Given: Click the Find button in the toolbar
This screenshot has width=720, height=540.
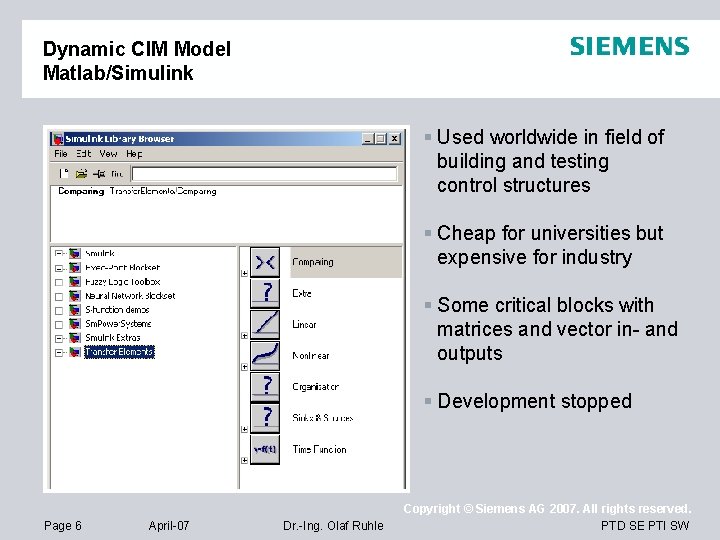Looking at the screenshot, I should coord(117,174).
